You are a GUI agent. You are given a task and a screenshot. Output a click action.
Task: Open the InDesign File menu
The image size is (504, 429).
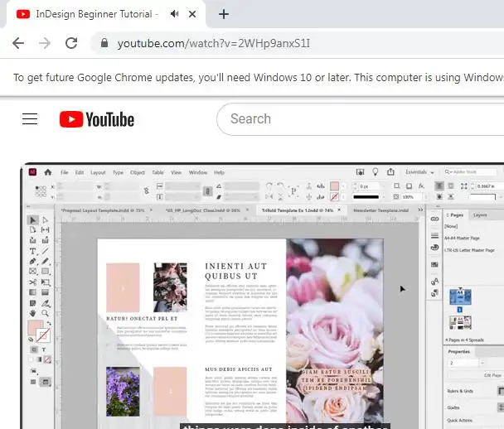tap(65, 172)
